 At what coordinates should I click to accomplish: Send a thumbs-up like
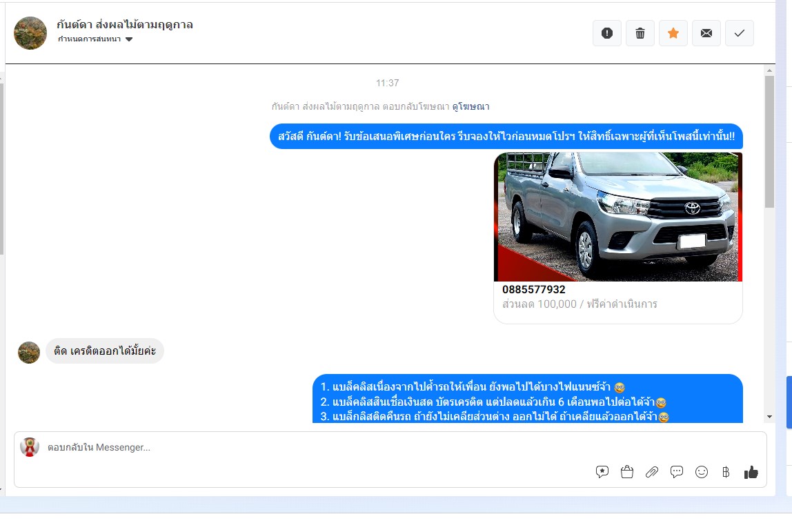tap(751, 472)
